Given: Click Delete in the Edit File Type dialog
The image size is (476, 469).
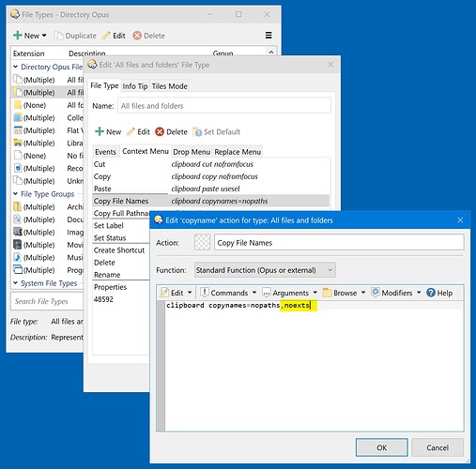Looking at the screenshot, I should point(171,131).
